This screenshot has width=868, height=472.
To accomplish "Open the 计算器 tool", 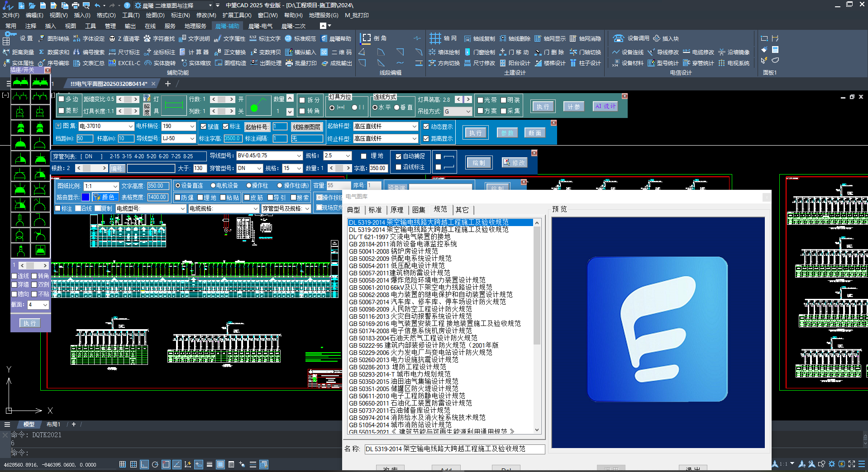I will point(195,52).
